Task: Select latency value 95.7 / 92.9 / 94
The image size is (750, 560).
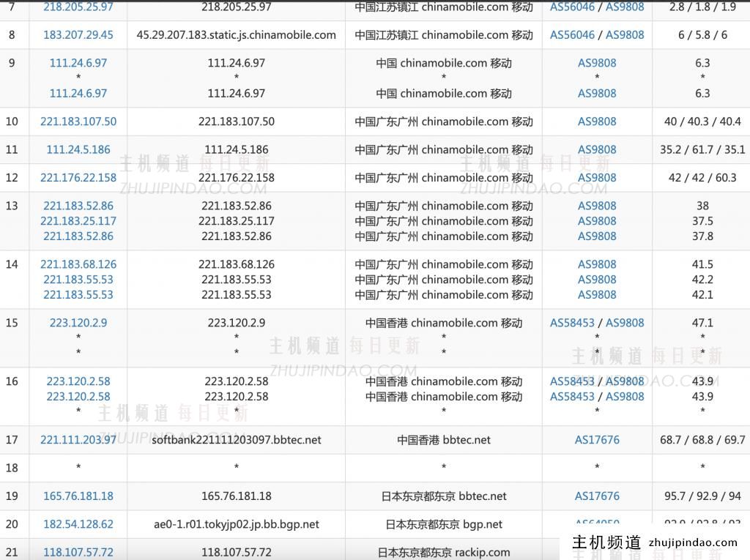Action: tap(702, 496)
